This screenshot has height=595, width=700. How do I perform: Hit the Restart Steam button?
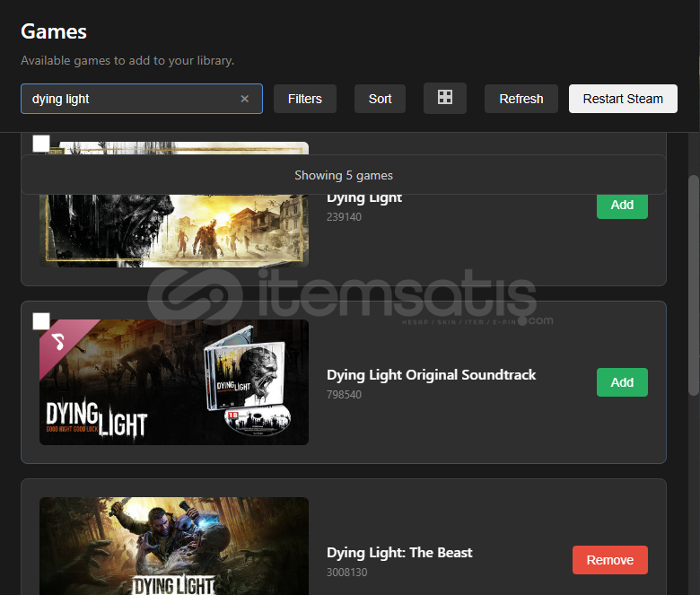(623, 99)
